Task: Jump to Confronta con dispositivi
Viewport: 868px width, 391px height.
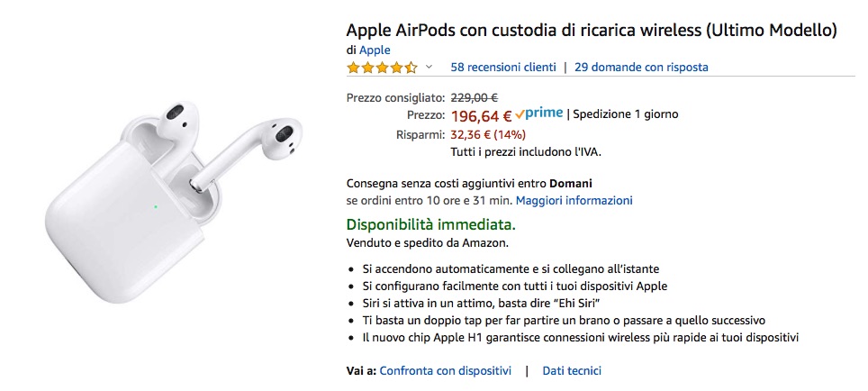Action: (x=446, y=370)
